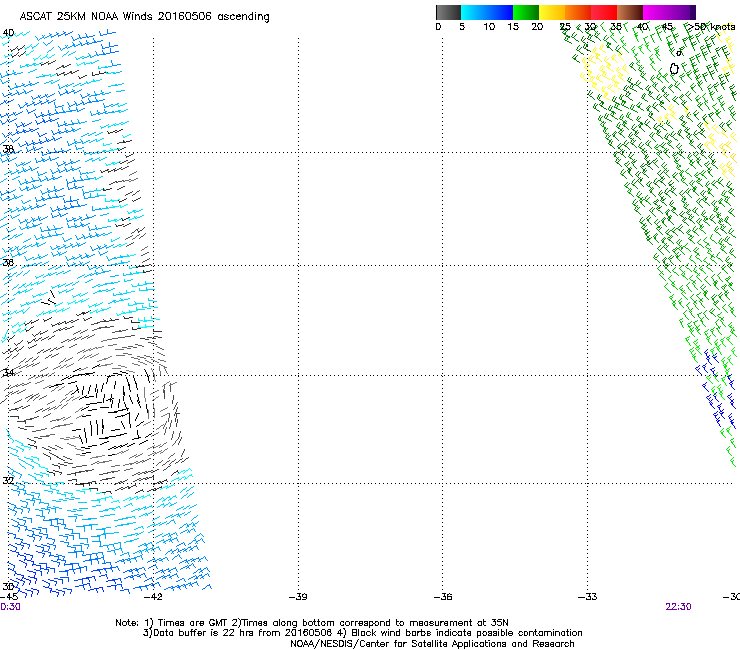
Task: Click the '40' latitude label on the left axis
Action: [8, 33]
